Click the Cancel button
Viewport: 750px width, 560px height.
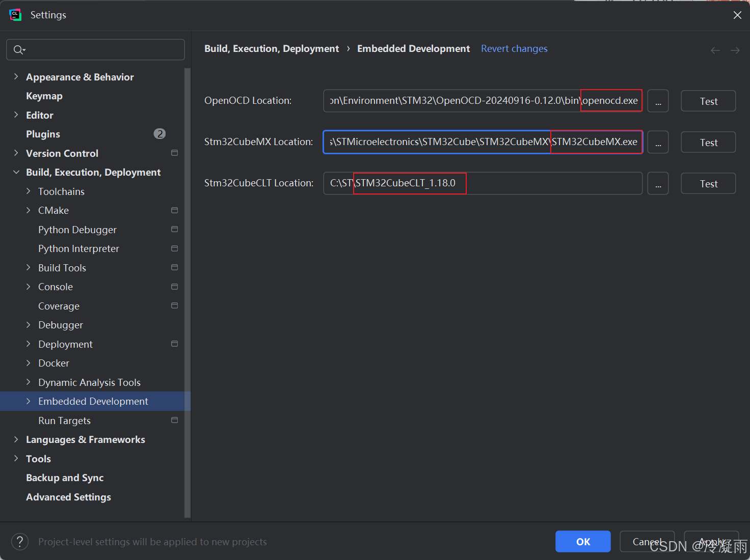tap(647, 541)
